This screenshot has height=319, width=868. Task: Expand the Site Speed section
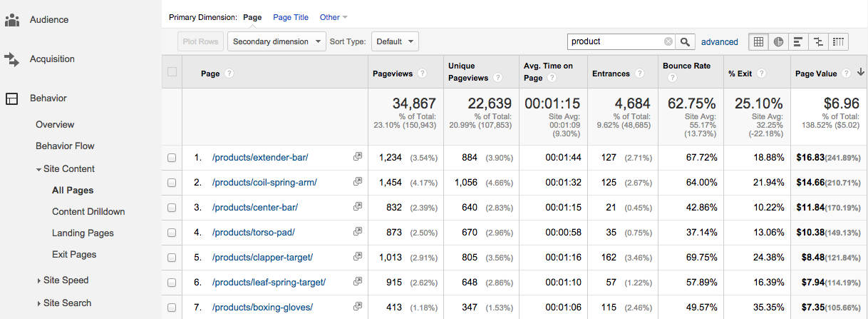(x=66, y=280)
